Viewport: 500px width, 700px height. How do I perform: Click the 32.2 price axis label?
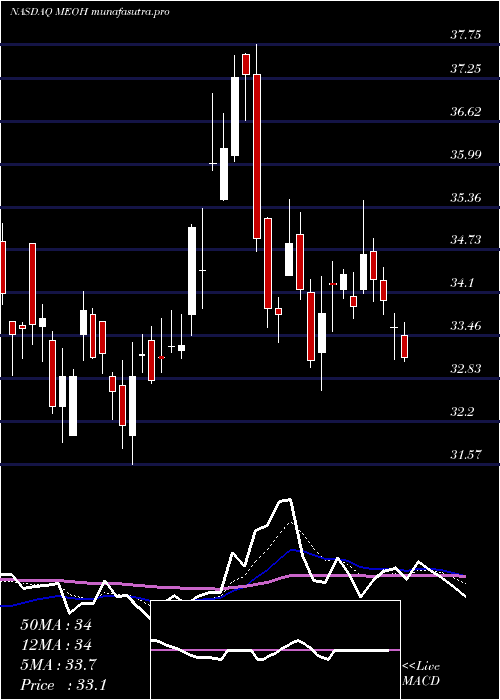tap(462, 411)
